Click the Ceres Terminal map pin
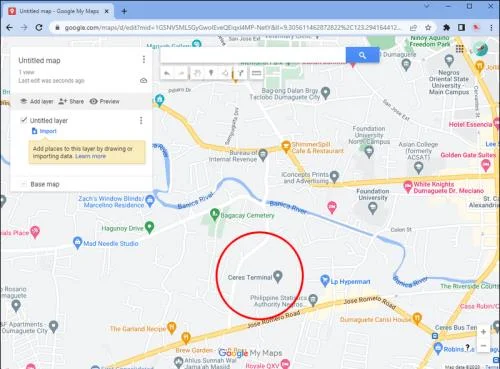The image size is (500, 369). 278,276
